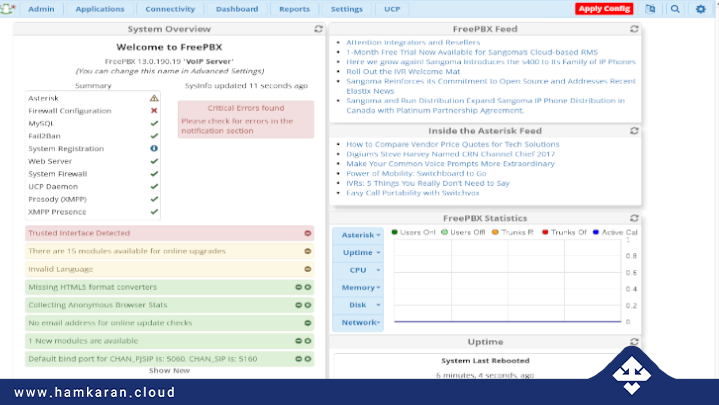Viewport: 719px width, 405px height.
Task: Ignore the Default bind port notification minus icon
Action: [299, 359]
